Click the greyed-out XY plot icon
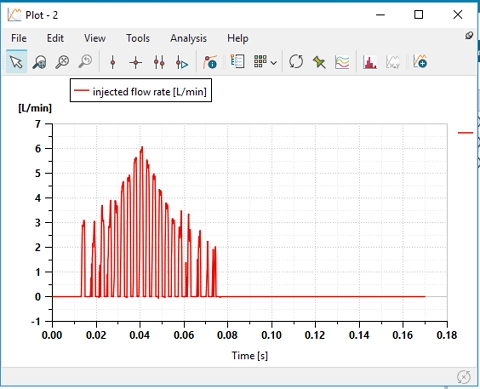This screenshot has width=480, height=389. [x=393, y=62]
